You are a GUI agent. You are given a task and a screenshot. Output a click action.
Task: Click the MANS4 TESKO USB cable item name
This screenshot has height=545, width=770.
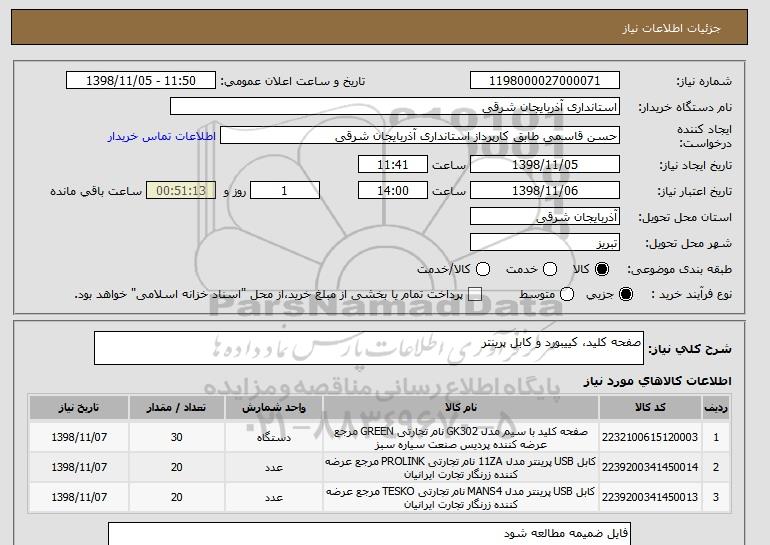(x=461, y=497)
